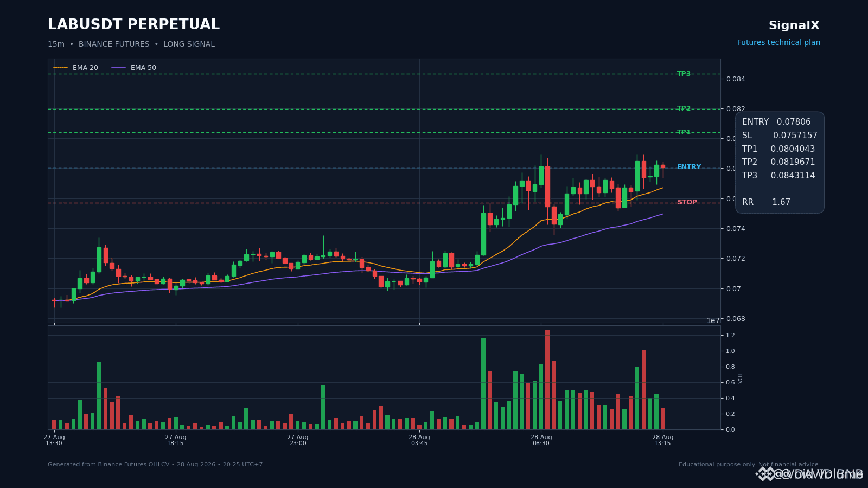
Task: Click the 0.8 volume axis tick
Action: click(730, 367)
